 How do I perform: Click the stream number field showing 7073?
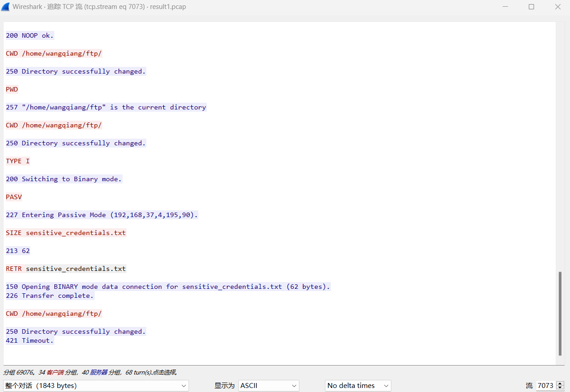(x=546, y=386)
